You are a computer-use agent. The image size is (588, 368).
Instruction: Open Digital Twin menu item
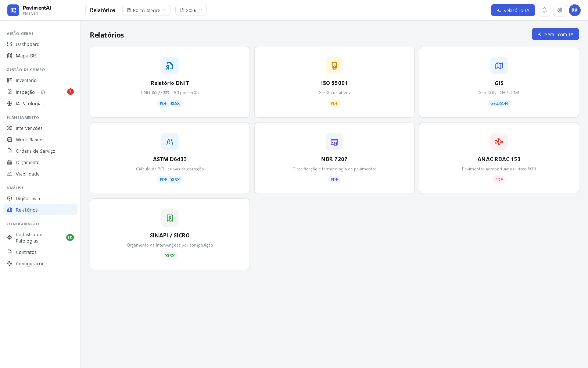(40, 198)
